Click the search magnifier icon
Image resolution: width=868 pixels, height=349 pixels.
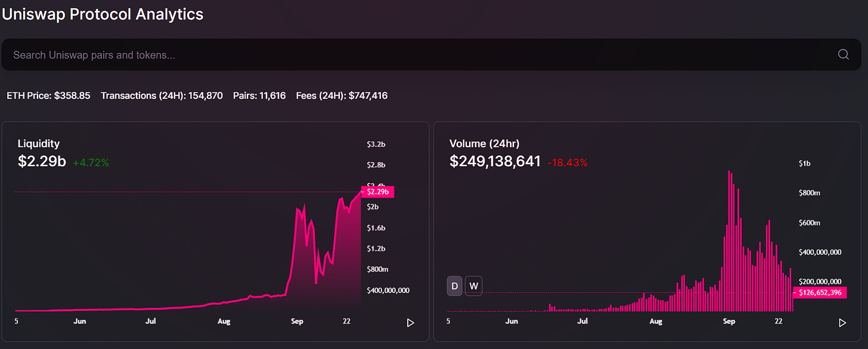[x=844, y=55]
